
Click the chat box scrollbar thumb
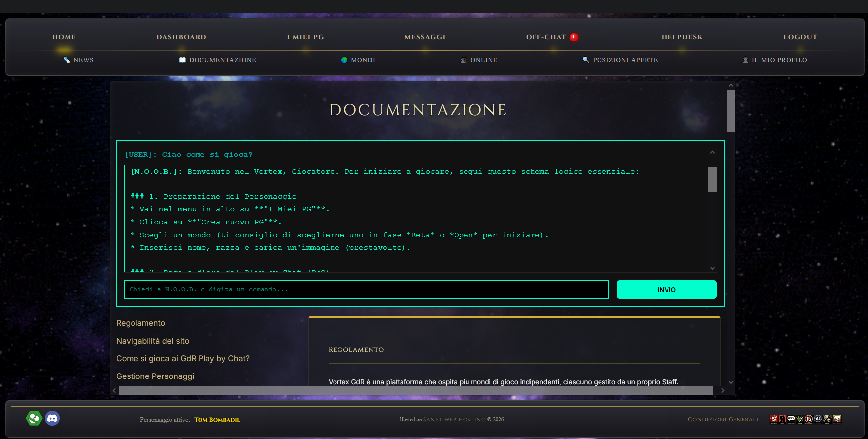point(712,179)
